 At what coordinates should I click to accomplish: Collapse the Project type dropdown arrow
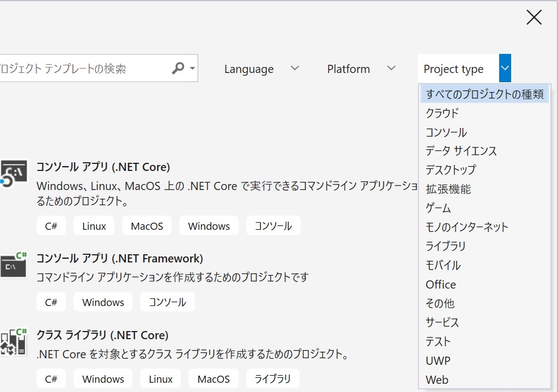(x=505, y=68)
